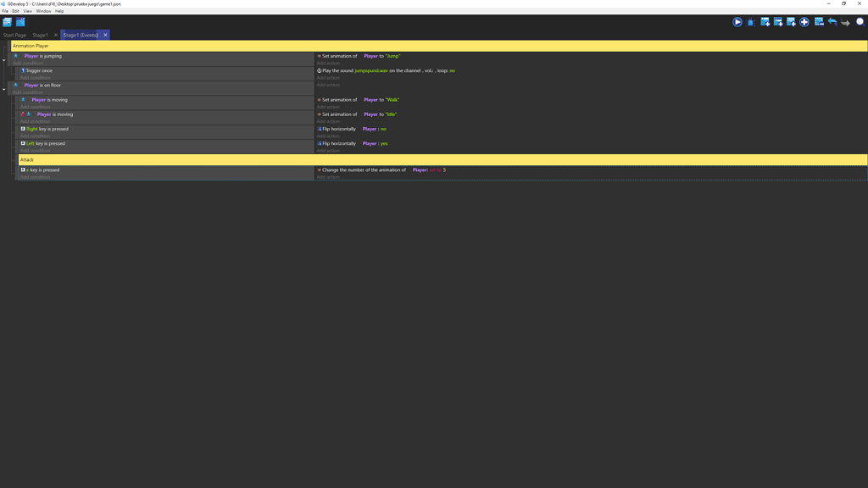Add a comment block to the events
Image resolution: width=868 pixels, height=488 pixels.
tap(791, 22)
